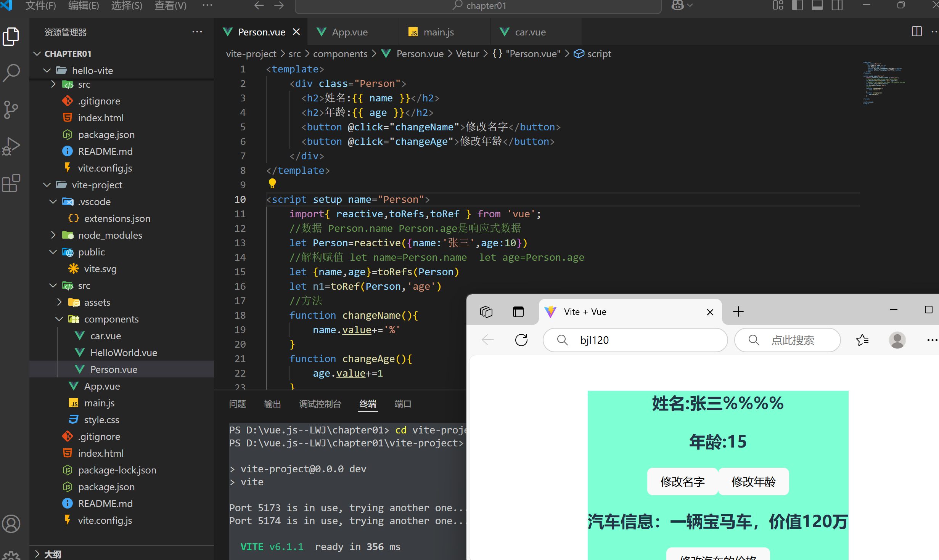Viewport: 939px width, 560px height.
Task: Close the Vite + Vue browser tab
Action: pos(710,312)
